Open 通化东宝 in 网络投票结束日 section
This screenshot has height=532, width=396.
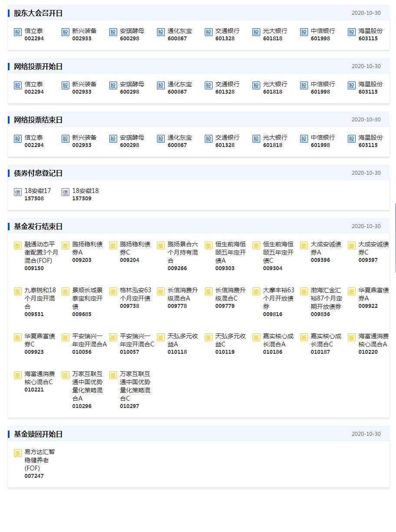click(180, 138)
